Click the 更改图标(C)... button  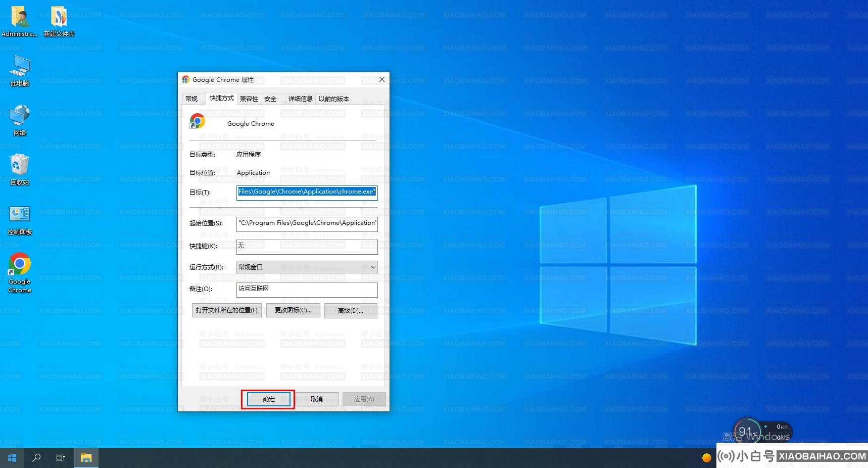pos(293,310)
